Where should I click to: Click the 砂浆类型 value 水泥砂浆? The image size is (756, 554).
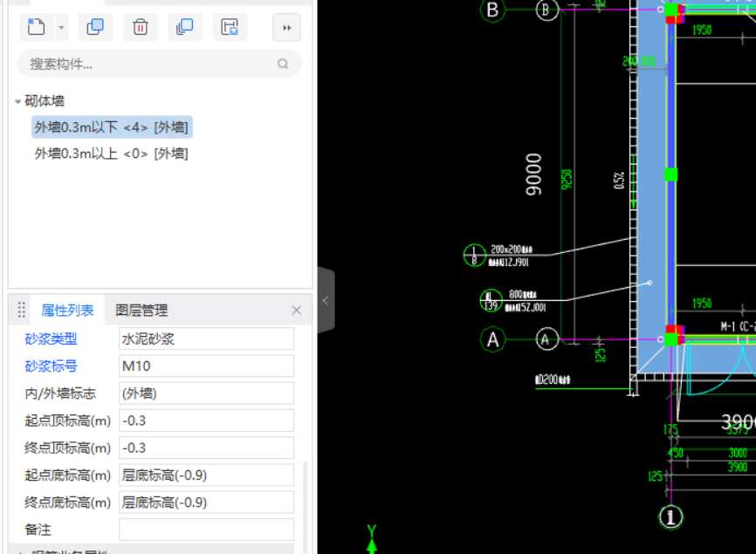206,339
